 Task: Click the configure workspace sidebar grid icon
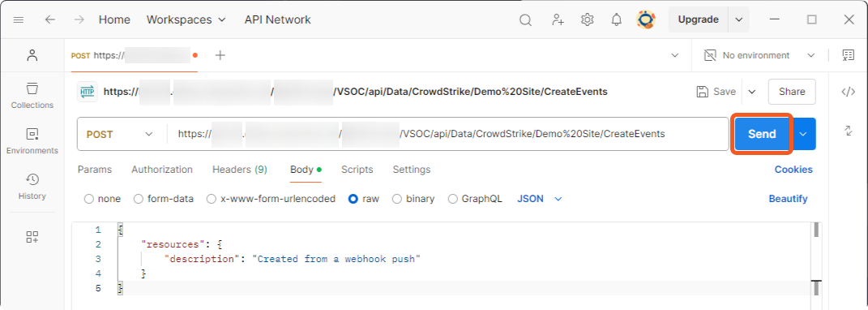(32, 237)
